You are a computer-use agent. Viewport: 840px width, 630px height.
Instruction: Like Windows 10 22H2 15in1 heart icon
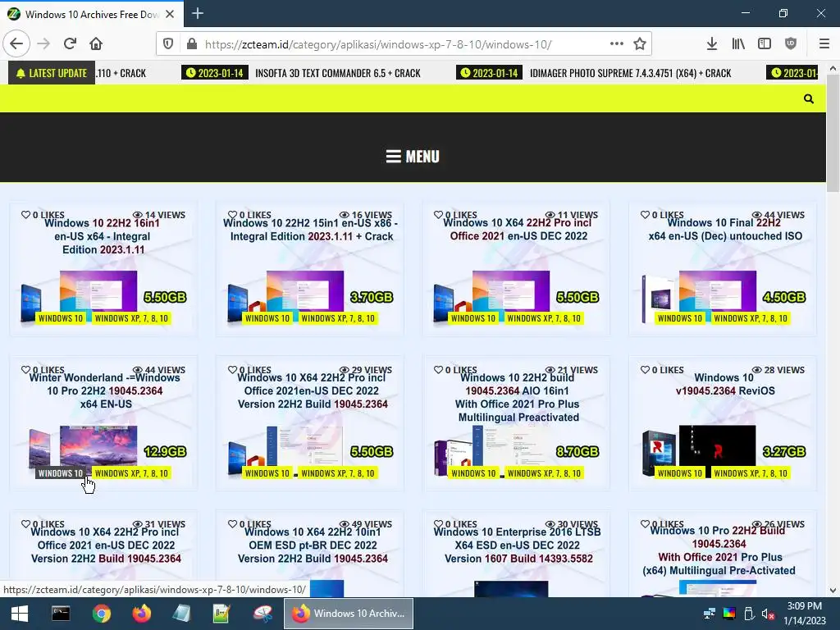point(232,215)
